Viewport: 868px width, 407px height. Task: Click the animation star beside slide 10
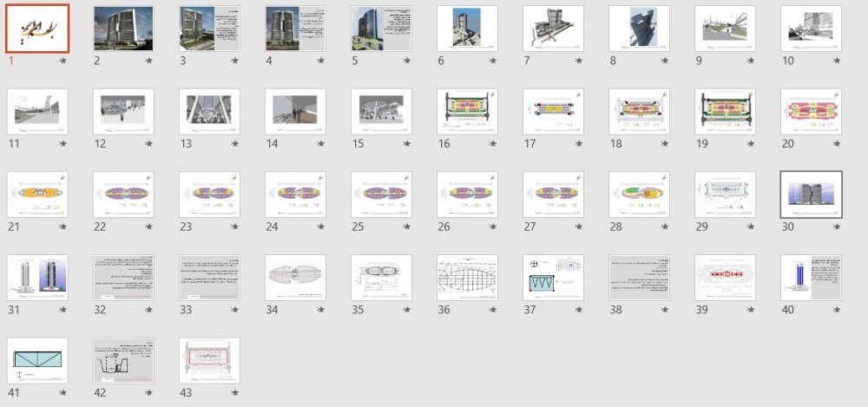coord(837,61)
